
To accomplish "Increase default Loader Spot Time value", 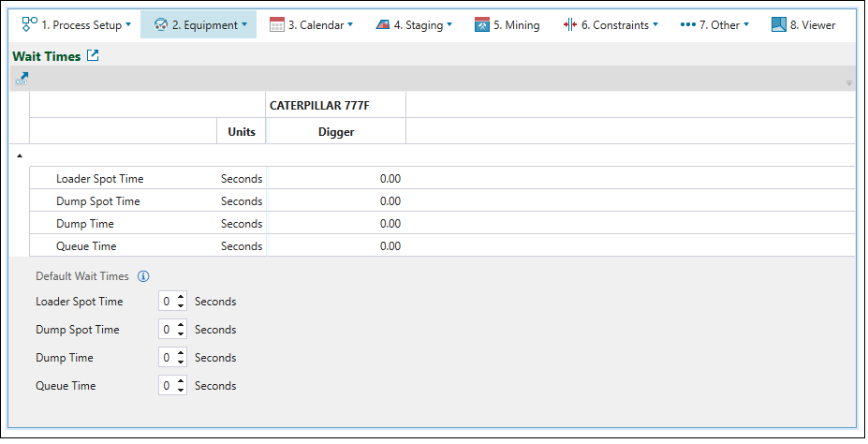I will pos(181,298).
